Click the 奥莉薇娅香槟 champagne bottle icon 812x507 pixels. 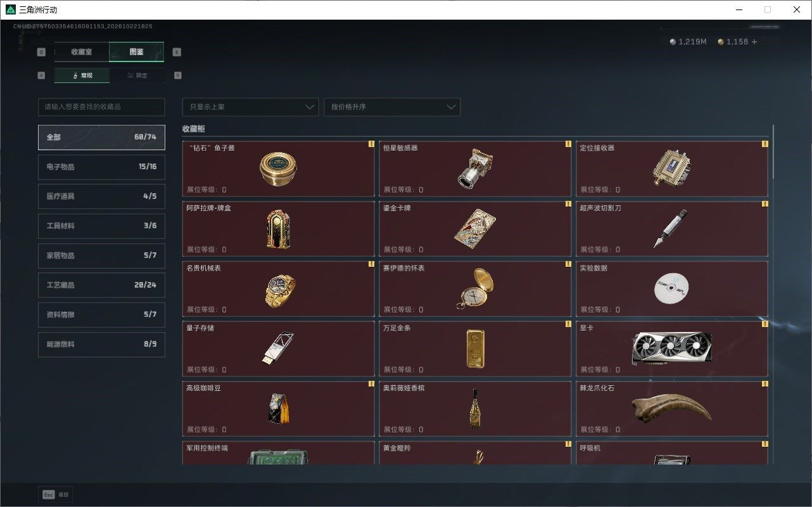pyautogui.click(x=474, y=408)
